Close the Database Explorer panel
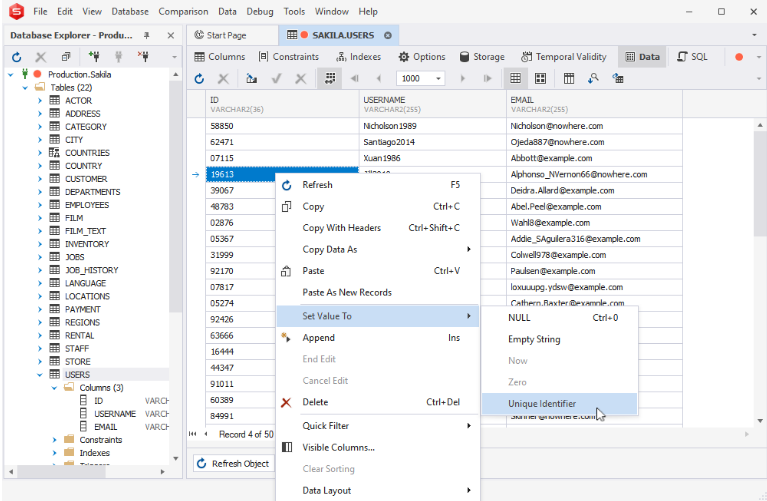 [x=170, y=35]
